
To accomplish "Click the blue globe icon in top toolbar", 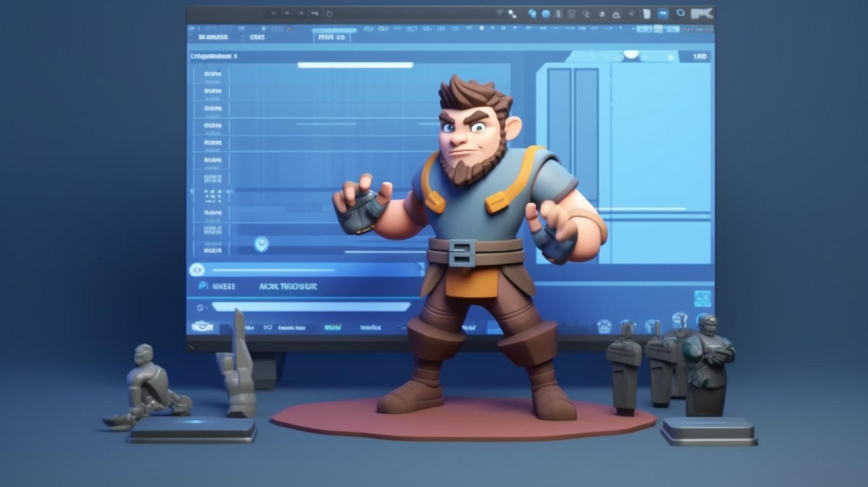I will (546, 14).
